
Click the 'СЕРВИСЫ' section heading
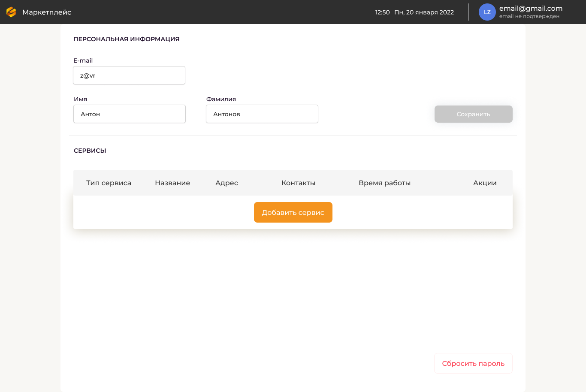(x=90, y=151)
